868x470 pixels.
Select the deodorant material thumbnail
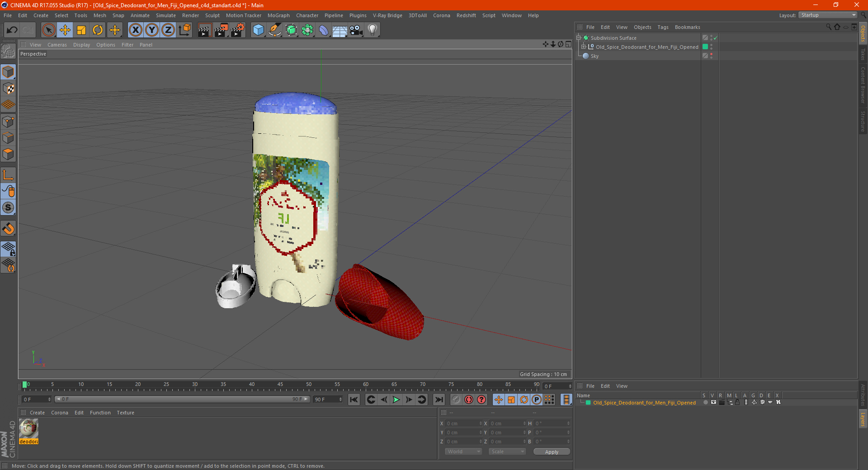coord(28,428)
